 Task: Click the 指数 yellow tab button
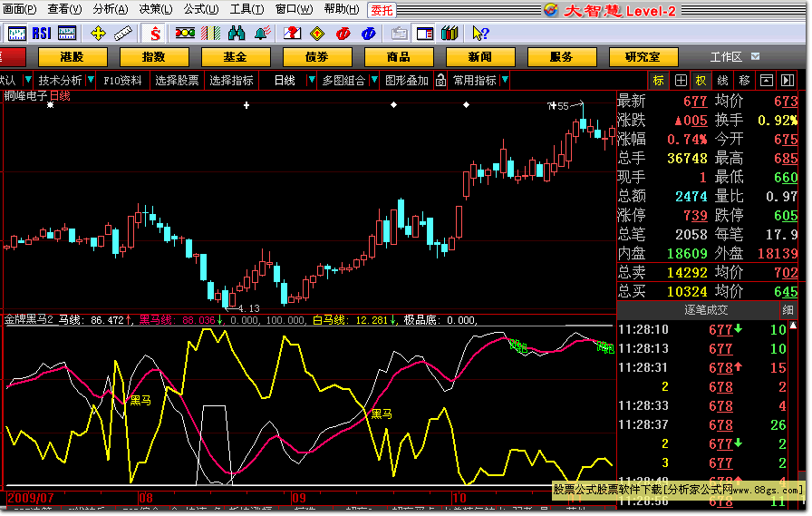[x=154, y=57]
